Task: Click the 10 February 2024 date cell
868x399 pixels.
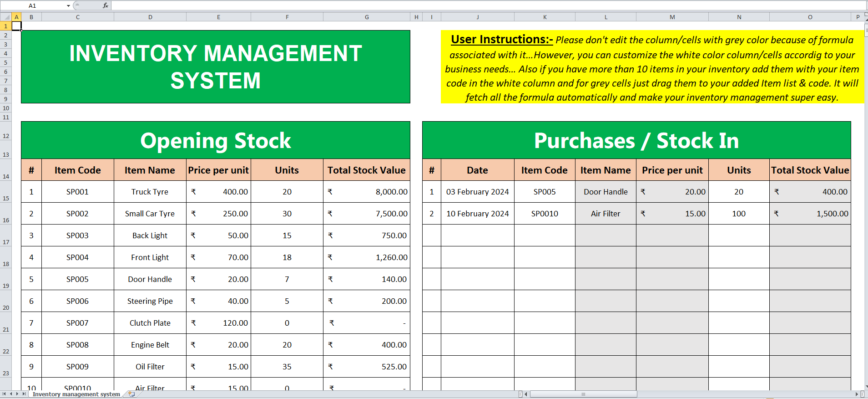Action: pos(478,214)
